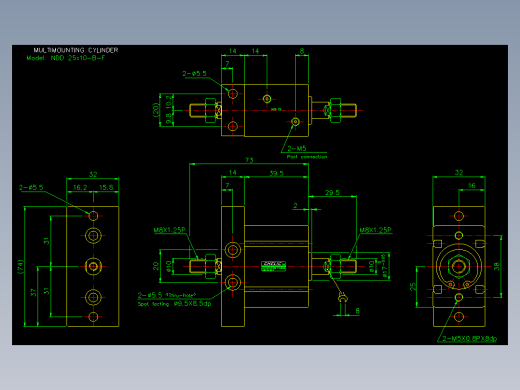520x390 pixels.
Task: Select the left M8X1.25P thread callout
Action: point(169,230)
